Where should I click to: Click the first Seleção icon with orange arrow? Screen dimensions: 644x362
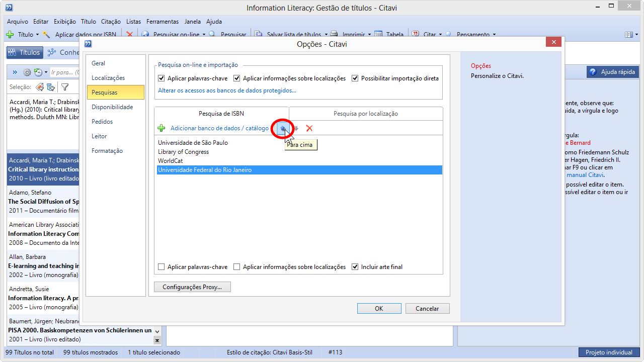coord(40,87)
